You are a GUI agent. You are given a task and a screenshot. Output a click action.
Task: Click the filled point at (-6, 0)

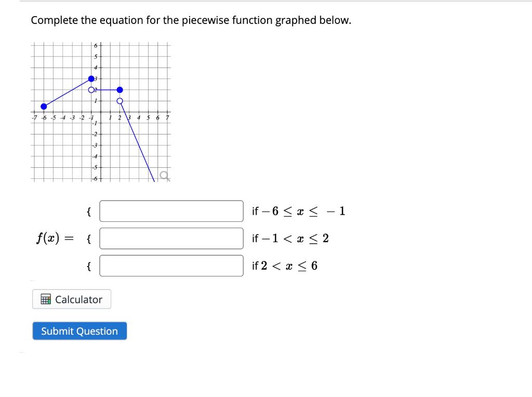[44, 106]
